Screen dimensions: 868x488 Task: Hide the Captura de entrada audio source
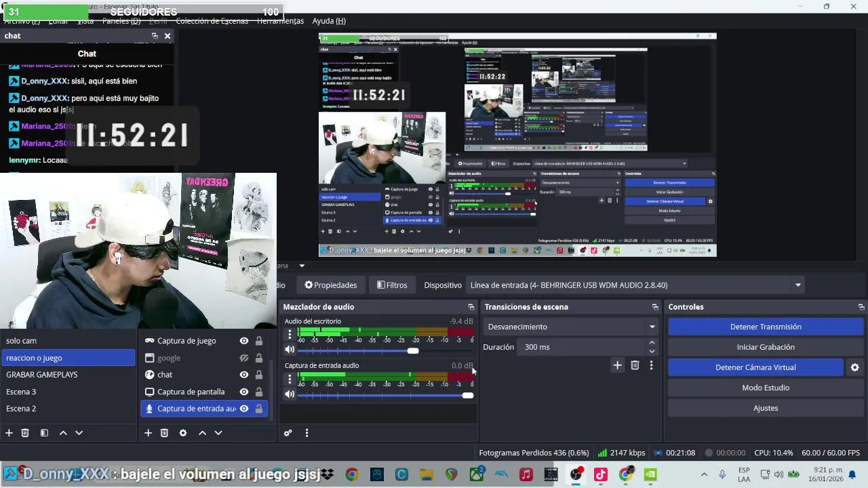(244, 409)
